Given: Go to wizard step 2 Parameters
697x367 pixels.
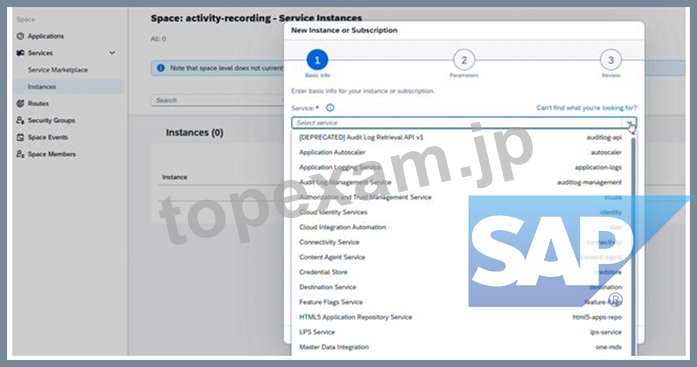Looking at the screenshot, I should point(464,60).
